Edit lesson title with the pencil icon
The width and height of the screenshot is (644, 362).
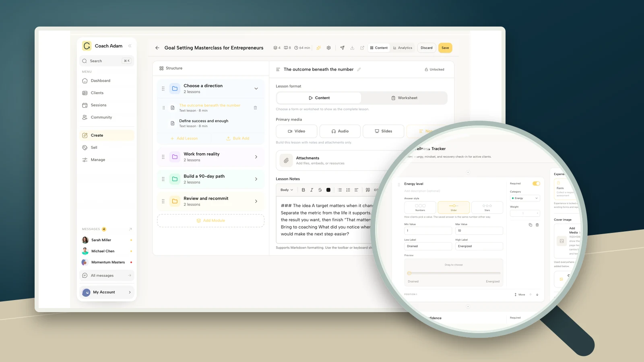(359, 70)
